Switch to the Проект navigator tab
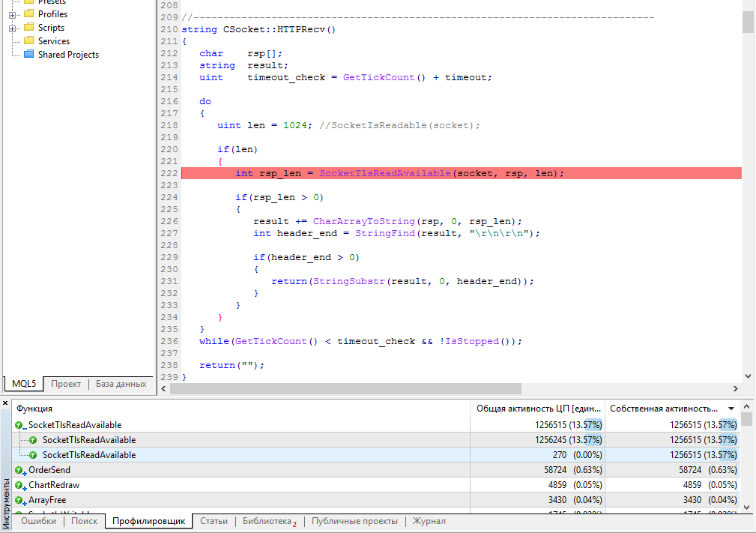The width and height of the screenshot is (756, 533). pyautogui.click(x=66, y=384)
